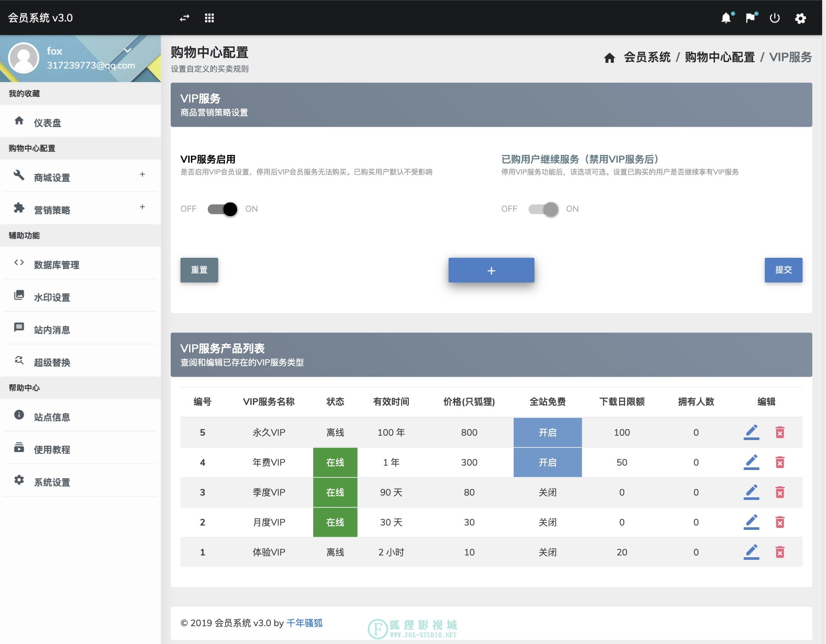Click the home icon in breadcrumb
826x644 pixels.
(610, 58)
